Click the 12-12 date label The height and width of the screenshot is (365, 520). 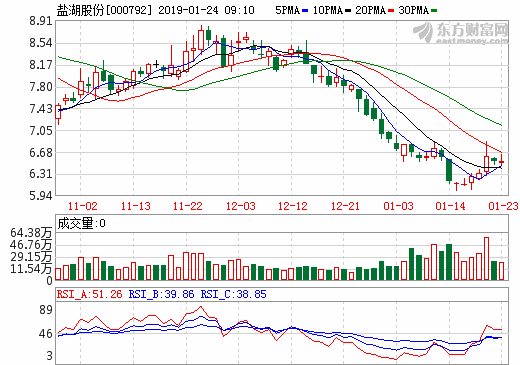pyautogui.click(x=293, y=206)
